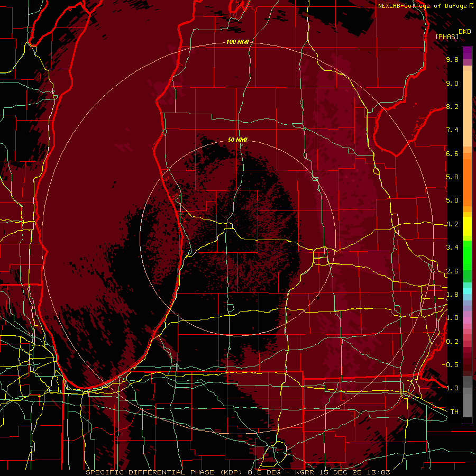The image size is (476, 476).
Task: Click the NEXLAB-College of DuPage header text
Action: coord(424,6)
